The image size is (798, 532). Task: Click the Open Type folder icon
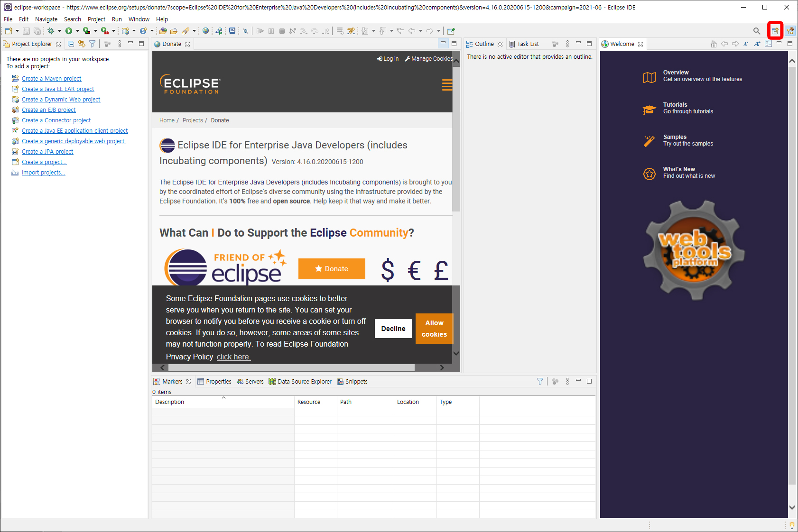pyautogui.click(x=163, y=31)
